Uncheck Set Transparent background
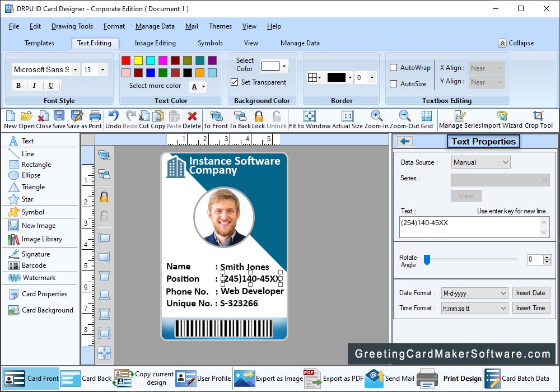Screen dimensions: 560x392 click(234, 82)
